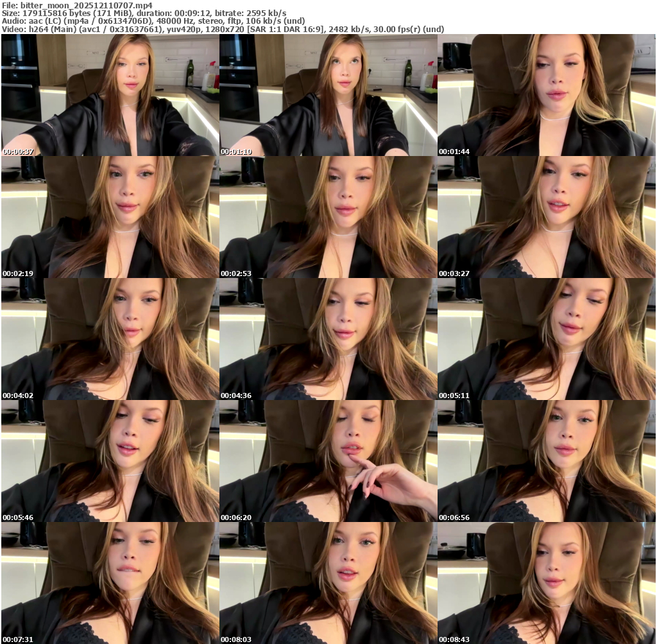Click the Size and duration info line

[144, 13]
